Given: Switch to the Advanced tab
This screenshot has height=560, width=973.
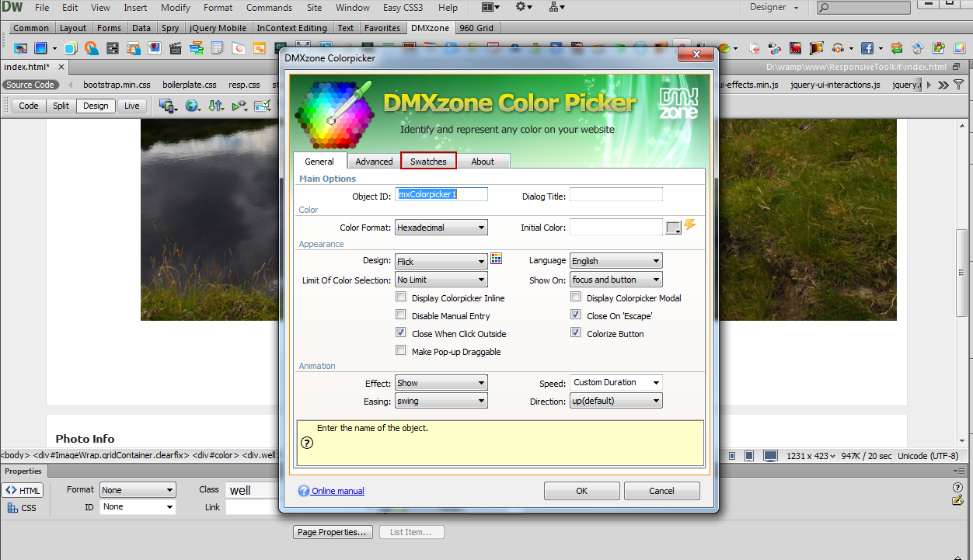Looking at the screenshot, I should pos(374,162).
